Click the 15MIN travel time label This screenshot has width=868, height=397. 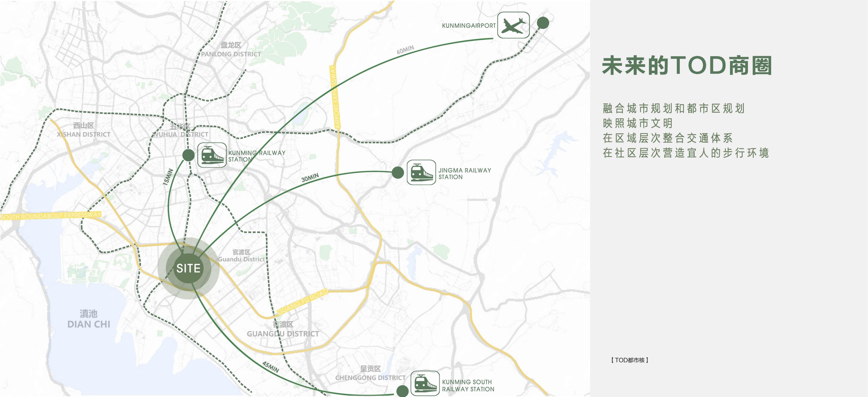pos(168,177)
